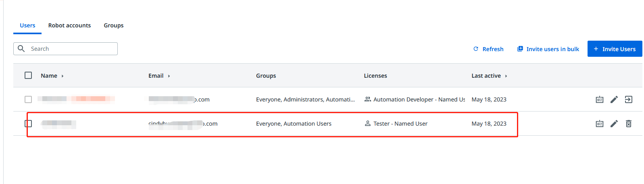Switch to the Users tab
Screen dimensions: 644x184
point(27,25)
